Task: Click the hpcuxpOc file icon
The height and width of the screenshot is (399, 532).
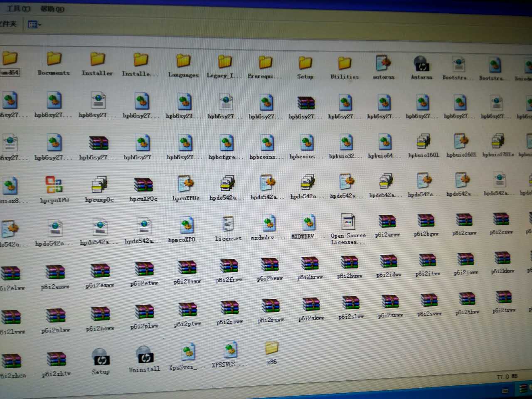Action: (99, 185)
